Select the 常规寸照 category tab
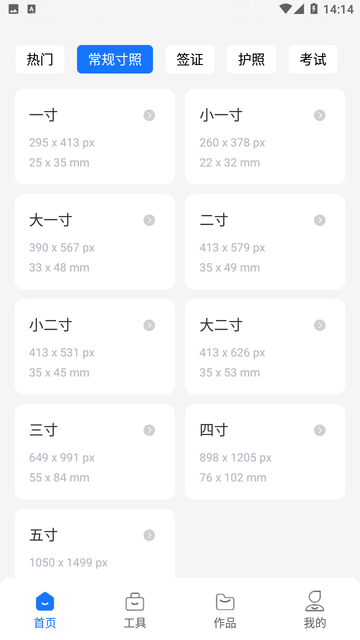 pyautogui.click(x=115, y=60)
